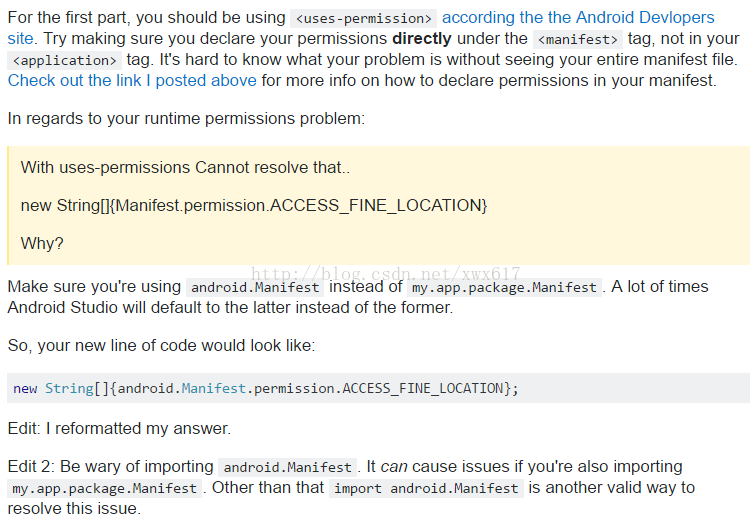Image resolution: width=753 pixels, height=526 pixels.
Task: Click the 'import android.Manifest' inline code
Action: click(426, 489)
